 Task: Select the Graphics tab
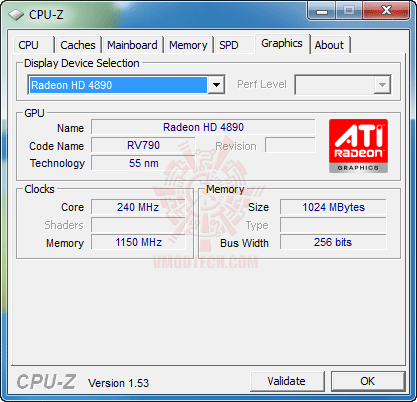(282, 43)
